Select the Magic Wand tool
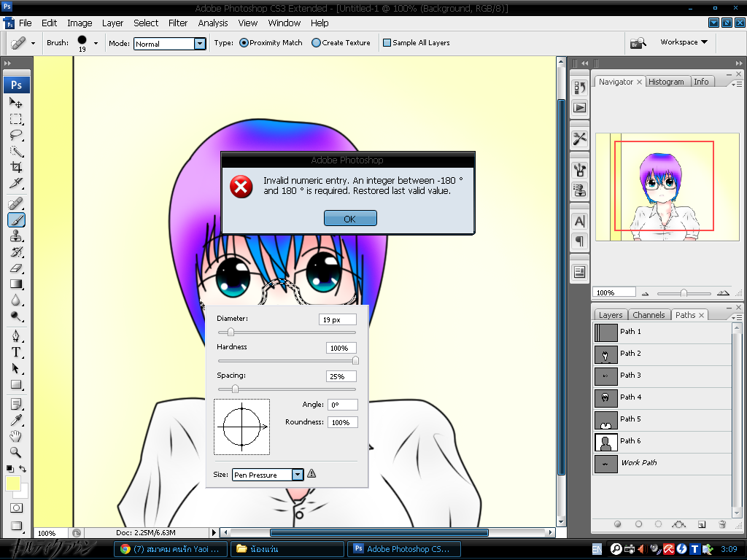747x560 pixels. click(x=16, y=151)
